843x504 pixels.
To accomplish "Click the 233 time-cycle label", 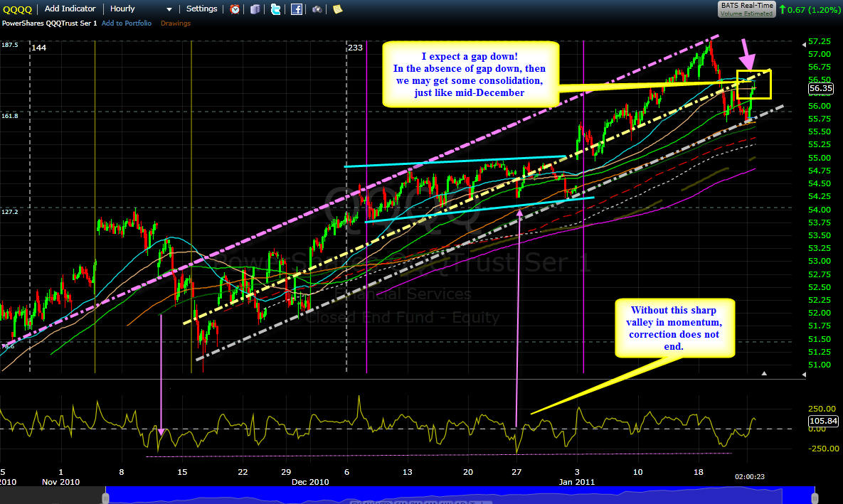I will pyautogui.click(x=356, y=48).
